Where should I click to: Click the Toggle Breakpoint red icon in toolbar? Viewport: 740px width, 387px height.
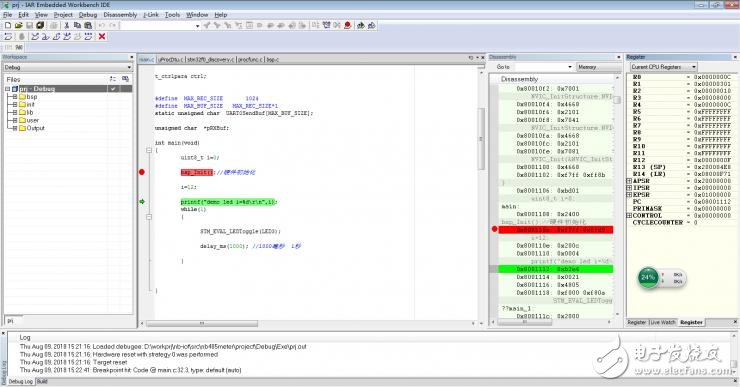pos(348,25)
